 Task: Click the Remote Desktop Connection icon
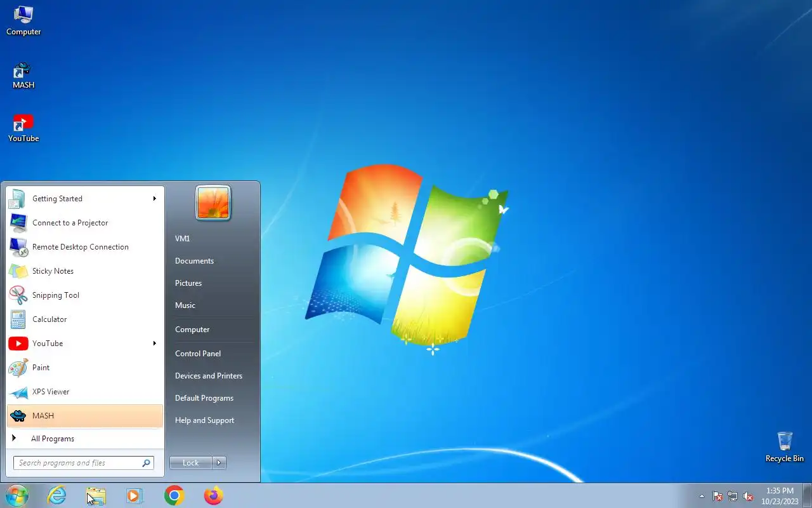pyautogui.click(x=18, y=247)
